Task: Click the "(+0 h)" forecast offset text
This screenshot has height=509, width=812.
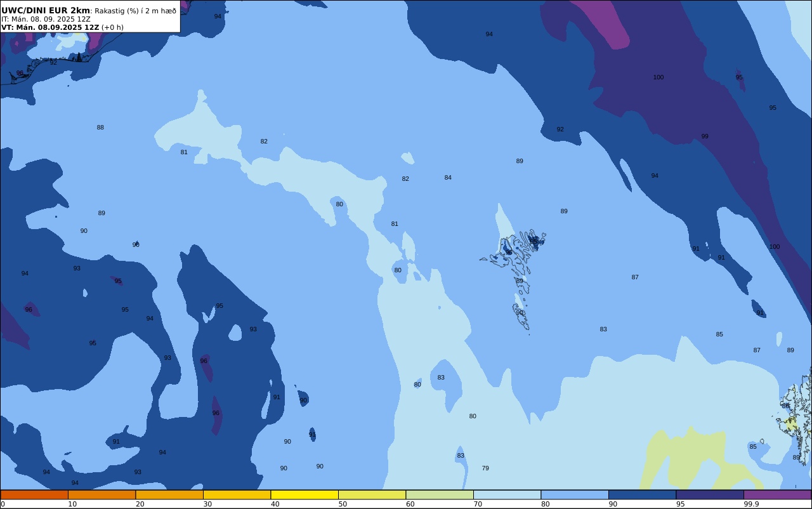Action: coord(112,27)
